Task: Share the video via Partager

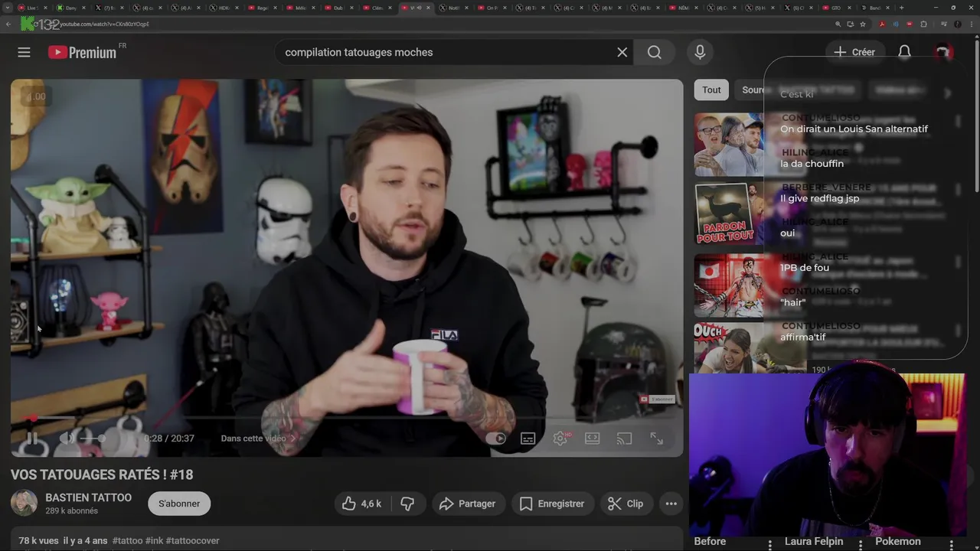Action: [467, 504]
